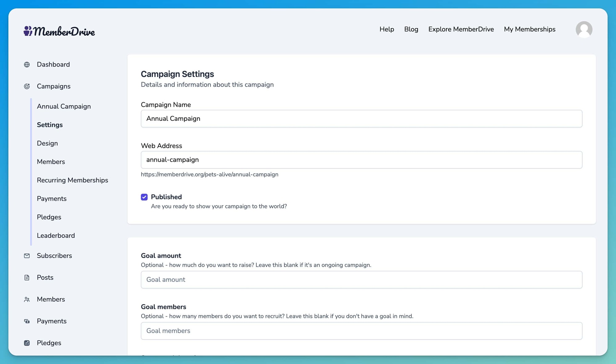Click the Goal members input field

tap(361, 331)
